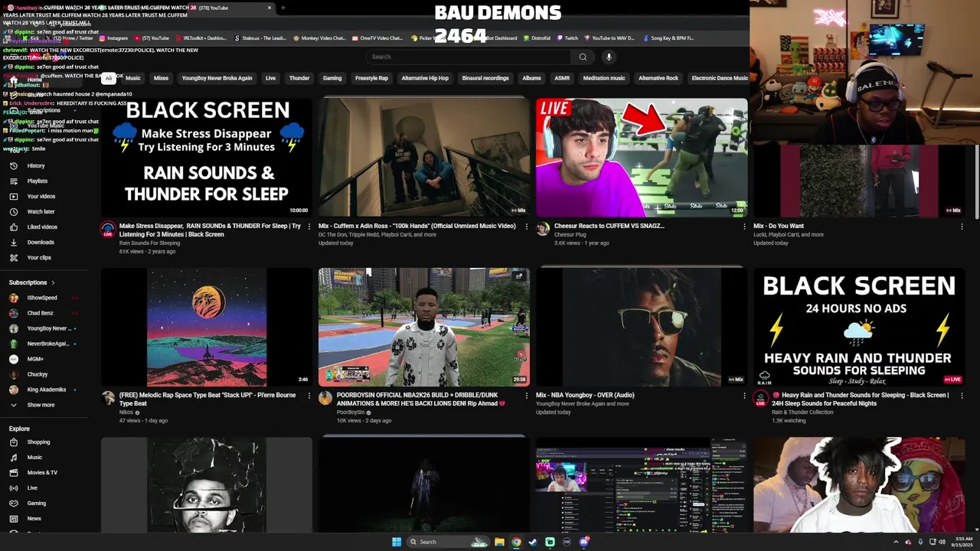The width and height of the screenshot is (980, 551).
Task: Open Chrome from the taskbar
Action: [x=516, y=542]
